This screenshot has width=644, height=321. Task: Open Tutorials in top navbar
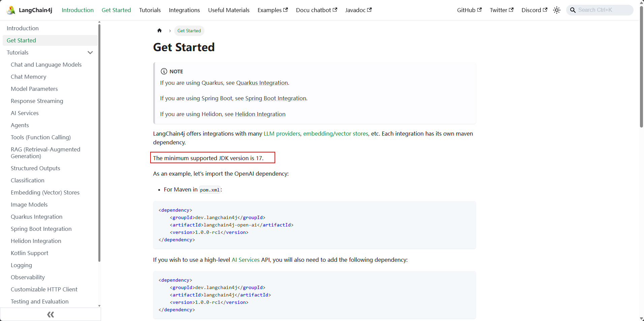pyautogui.click(x=150, y=10)
